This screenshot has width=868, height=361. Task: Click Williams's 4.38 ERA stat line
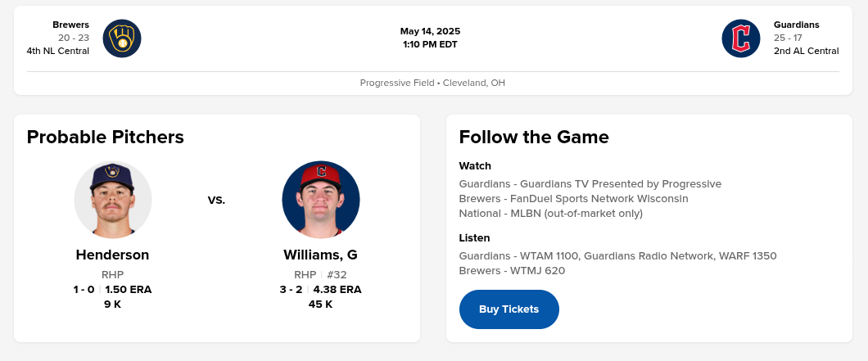pos(337,289)
